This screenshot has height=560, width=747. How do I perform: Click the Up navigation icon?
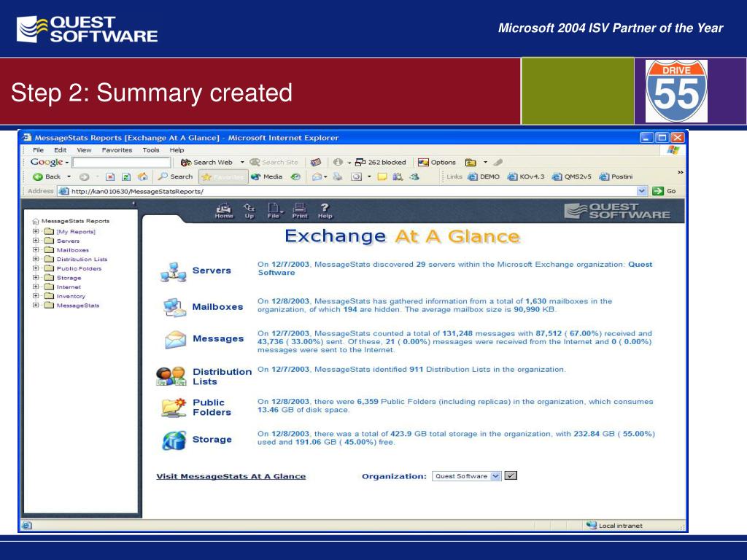(249, 211)
